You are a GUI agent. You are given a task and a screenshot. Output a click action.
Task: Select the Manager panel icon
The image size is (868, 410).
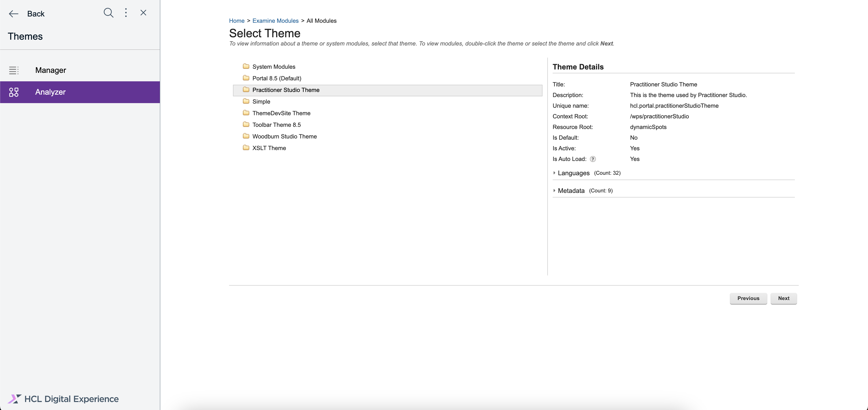14,70
